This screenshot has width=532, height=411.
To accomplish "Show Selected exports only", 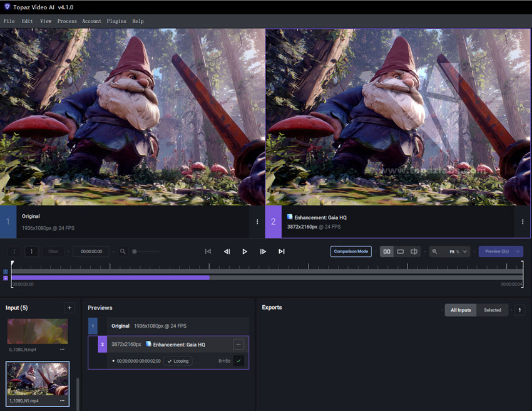I will (493, 310).
